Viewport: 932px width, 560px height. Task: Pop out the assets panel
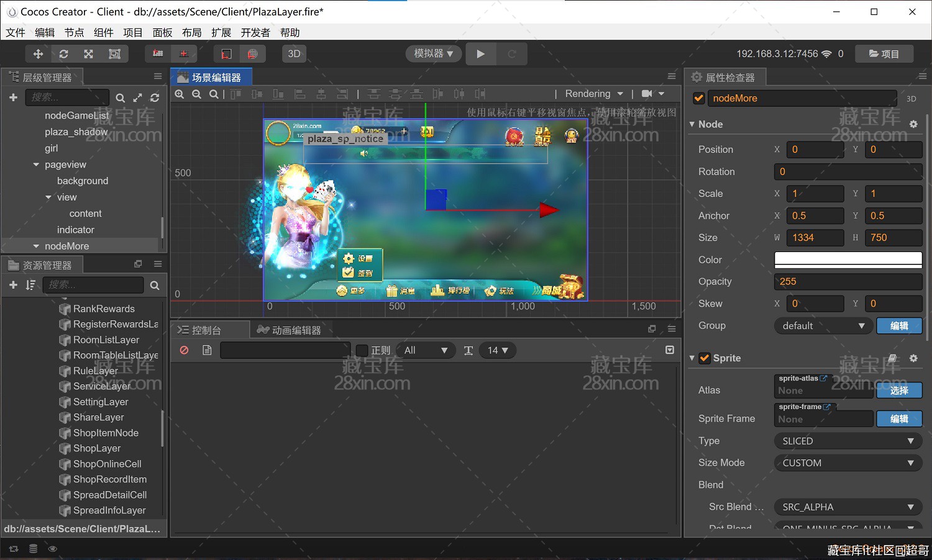click(x=138, y=264)
